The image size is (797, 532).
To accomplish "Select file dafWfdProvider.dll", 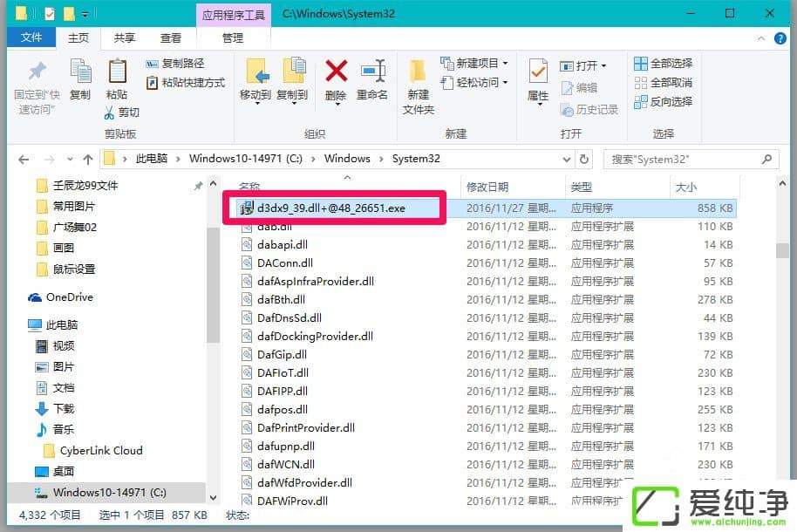I will [x=487, y=482].
